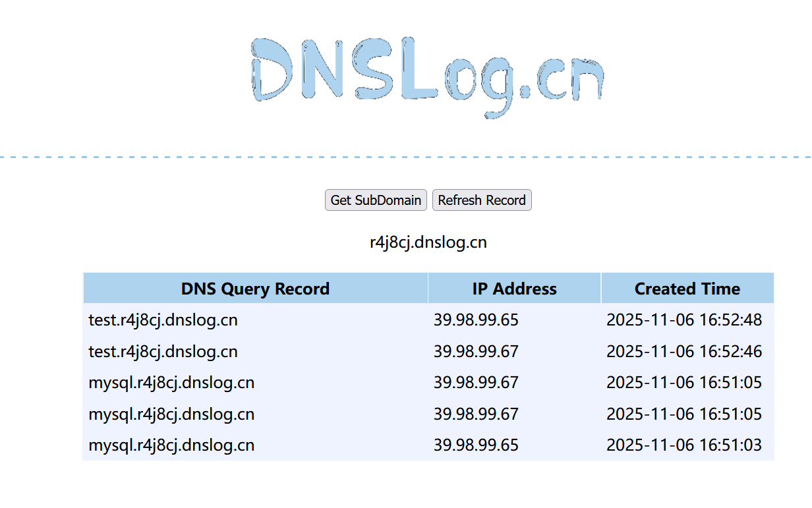Image resolution: width=812 pixels, height=508 pixels.
Task: Click the DNSLog.cn logo
Action: coord(427,77)
